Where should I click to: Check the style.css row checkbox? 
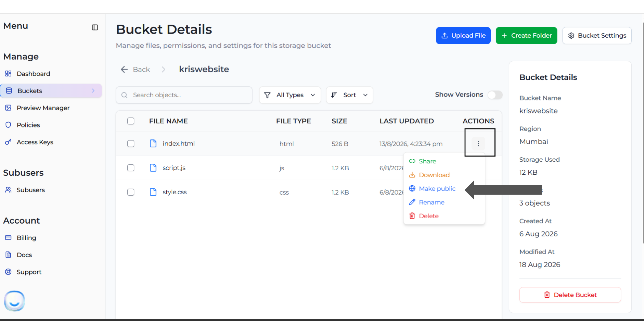click(131, 192)
